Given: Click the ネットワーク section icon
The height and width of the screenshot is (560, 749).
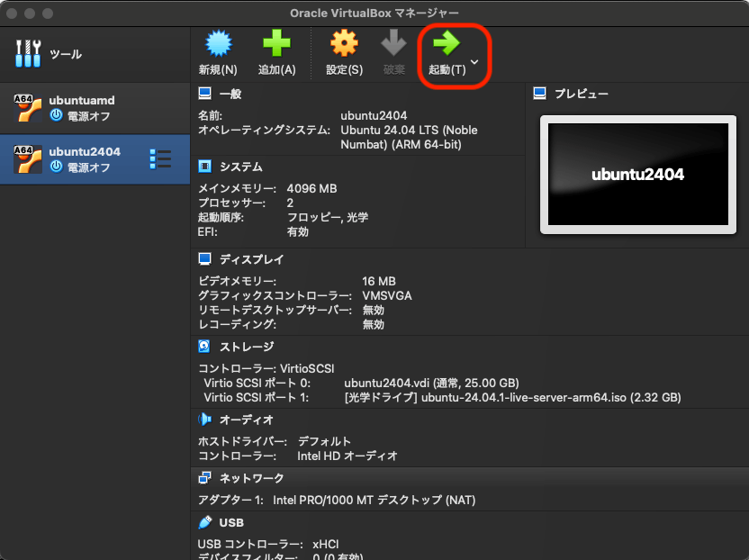Looking at the screenshot, I should (x=205, y=477).
